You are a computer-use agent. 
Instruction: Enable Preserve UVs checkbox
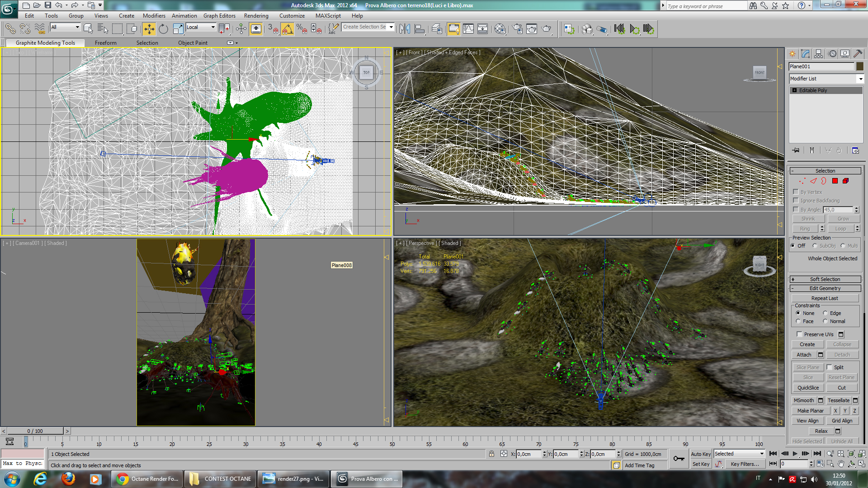pos(799,334)
